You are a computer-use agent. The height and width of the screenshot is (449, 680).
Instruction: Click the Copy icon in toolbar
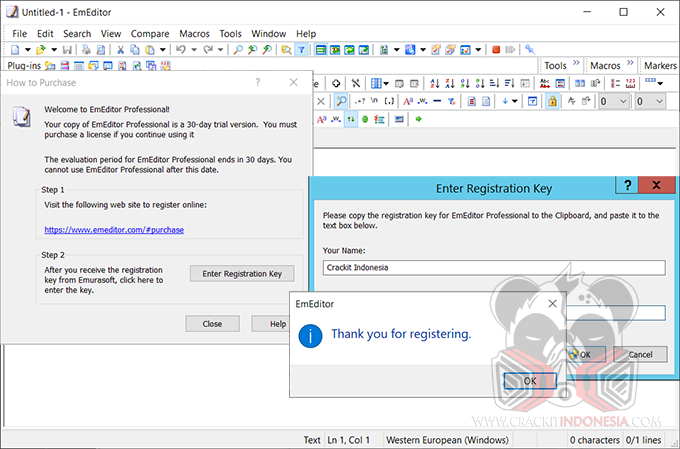(135, 49)
